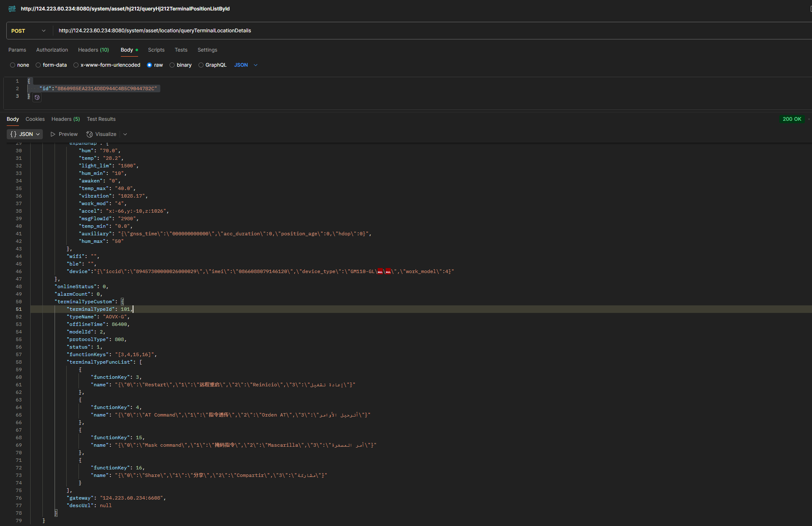Select GraphQL body type
This screenshot has width=812, height=526.
click(x=201, y=65)
